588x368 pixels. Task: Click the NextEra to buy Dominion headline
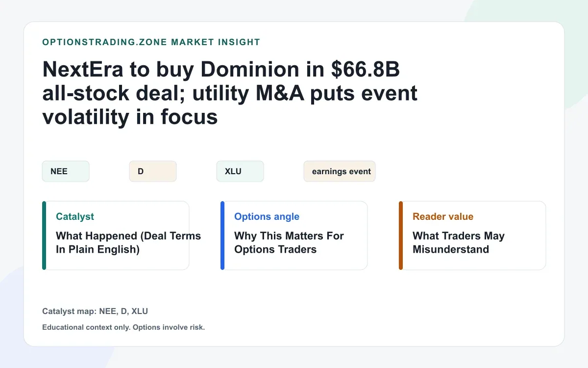pos(230,94)
